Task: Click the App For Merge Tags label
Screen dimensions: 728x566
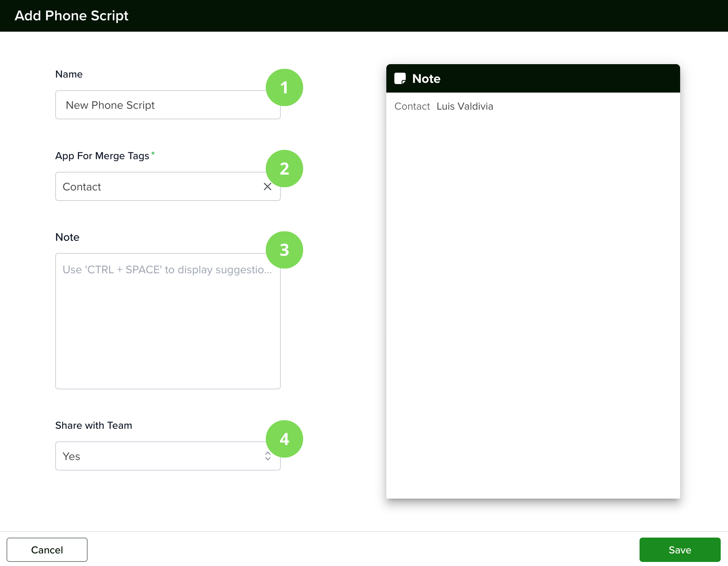Action: click(102, 156)
